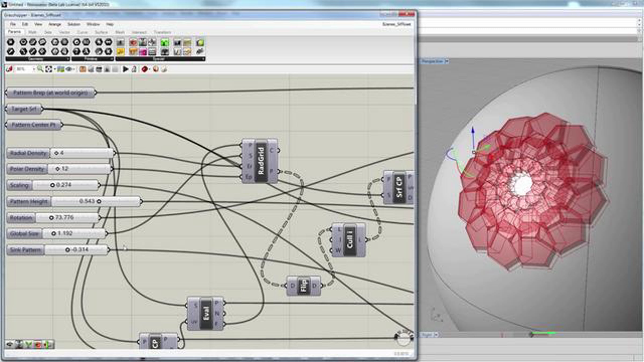Select the bright green icon in Special panel
The width and height of the screenshot is (644, 362).
tap(165, 42)
